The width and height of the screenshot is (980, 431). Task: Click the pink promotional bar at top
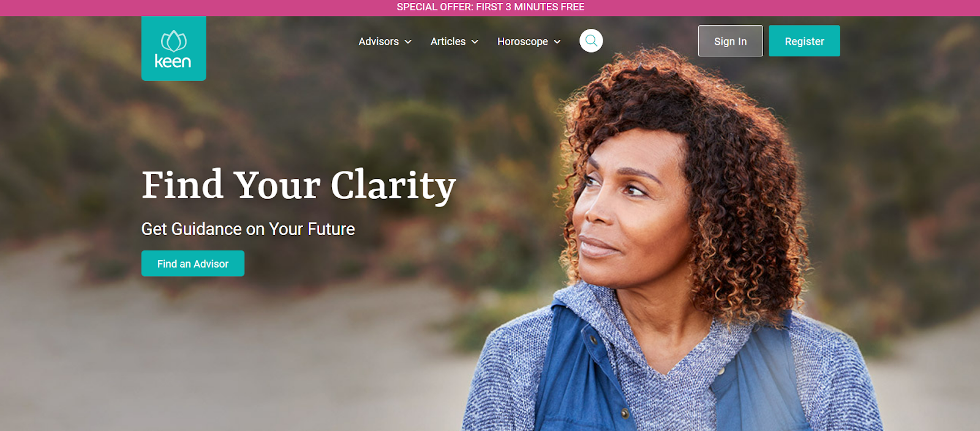[490, 8]
